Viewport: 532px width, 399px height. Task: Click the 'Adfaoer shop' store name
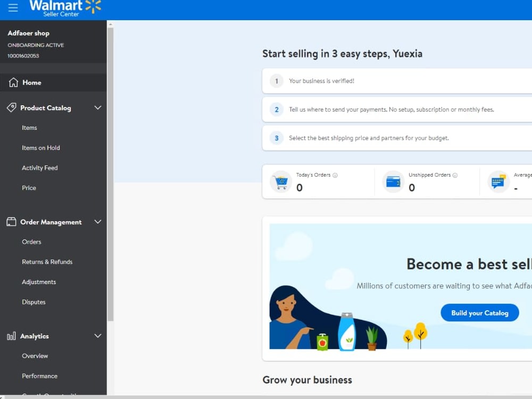29,33
